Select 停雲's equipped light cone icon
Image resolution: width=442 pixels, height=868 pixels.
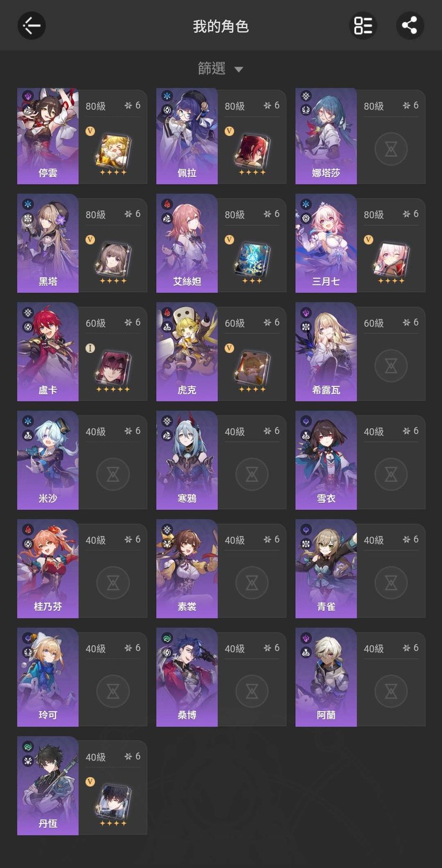(x=113, y=150)
